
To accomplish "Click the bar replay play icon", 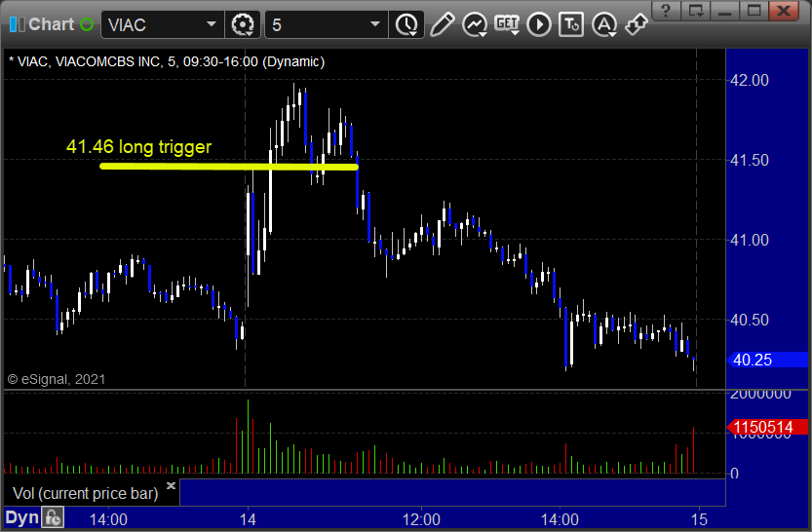I will (x=538, y=24).
